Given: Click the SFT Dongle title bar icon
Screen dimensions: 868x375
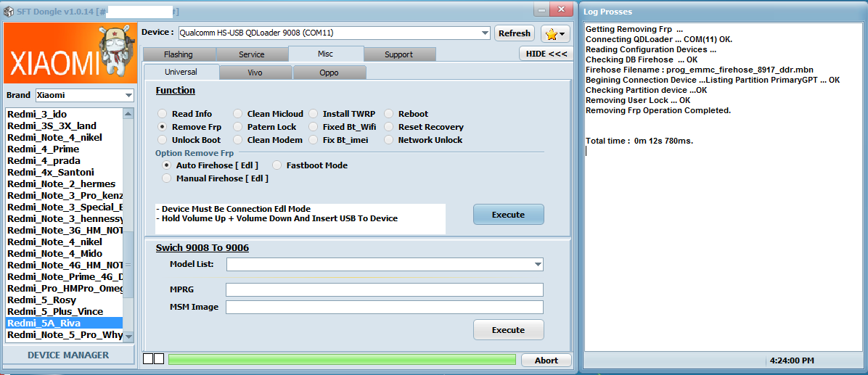Looking at the screenshot, I should tap(8, 12).
